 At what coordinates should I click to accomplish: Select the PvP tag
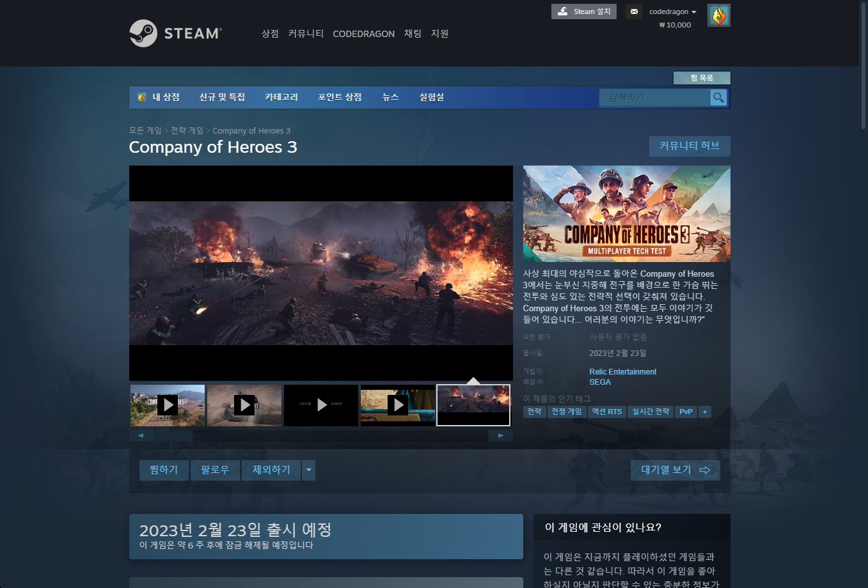pyautogui.click(x=686, y=412)
